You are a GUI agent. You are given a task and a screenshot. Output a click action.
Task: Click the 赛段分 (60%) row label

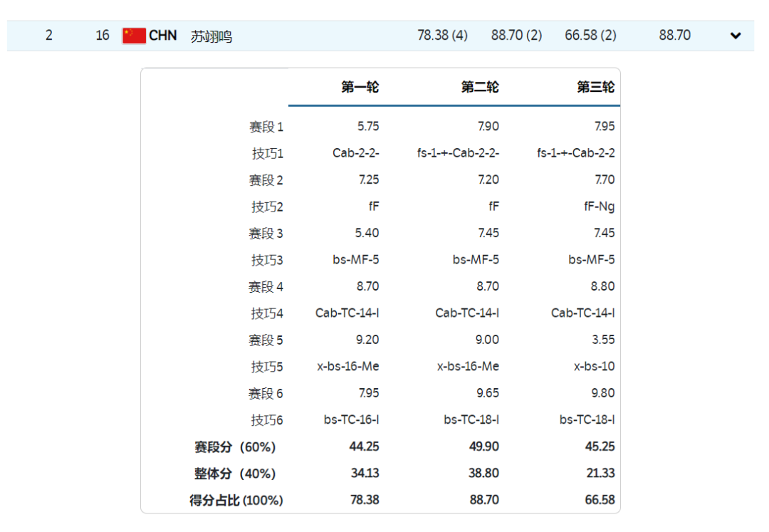pos(235,447)
